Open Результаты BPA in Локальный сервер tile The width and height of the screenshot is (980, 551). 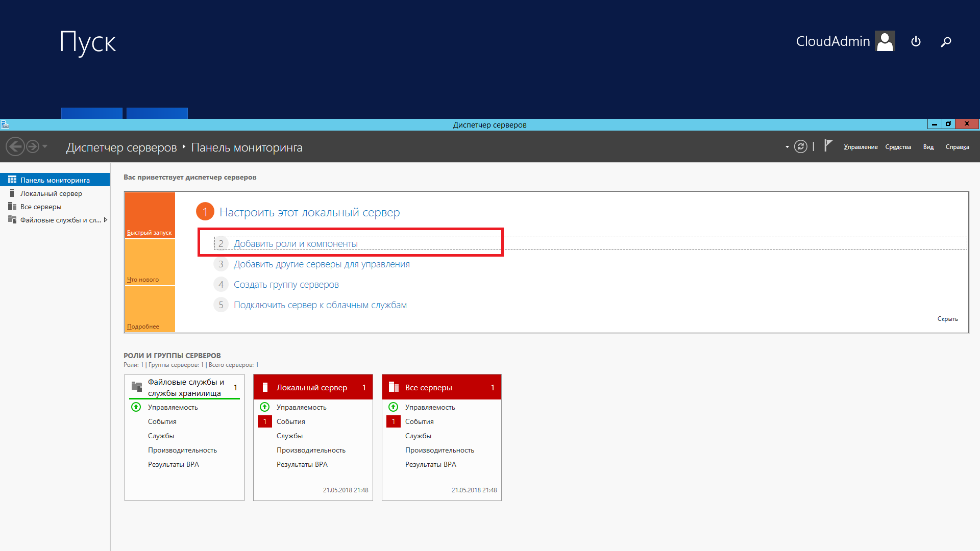coord(302,464)
